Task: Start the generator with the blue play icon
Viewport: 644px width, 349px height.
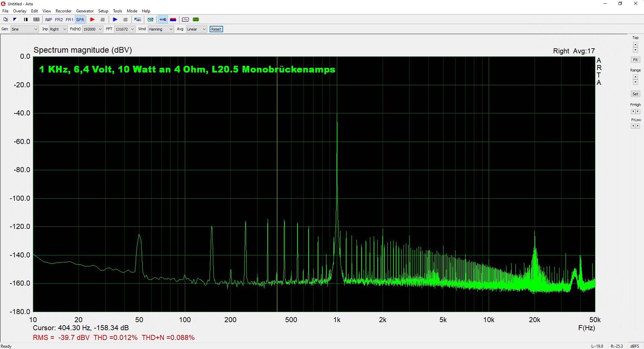Action: (115, 19)
